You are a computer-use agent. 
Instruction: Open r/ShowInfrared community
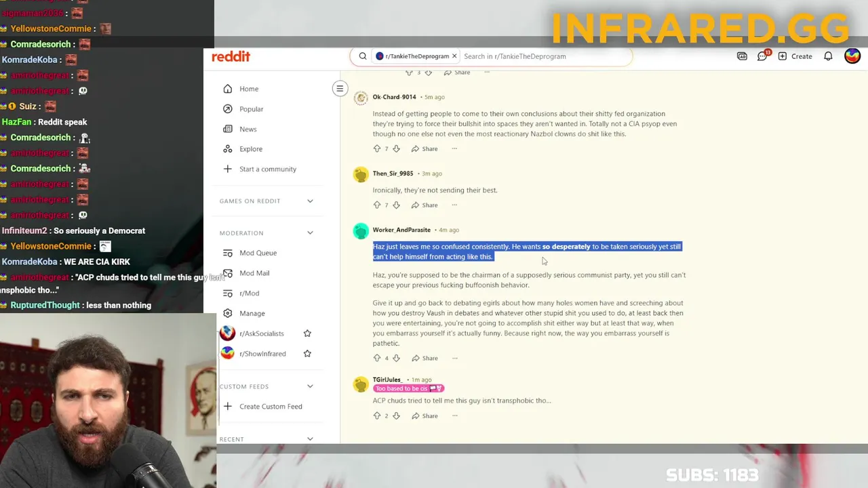click(262, 354)
